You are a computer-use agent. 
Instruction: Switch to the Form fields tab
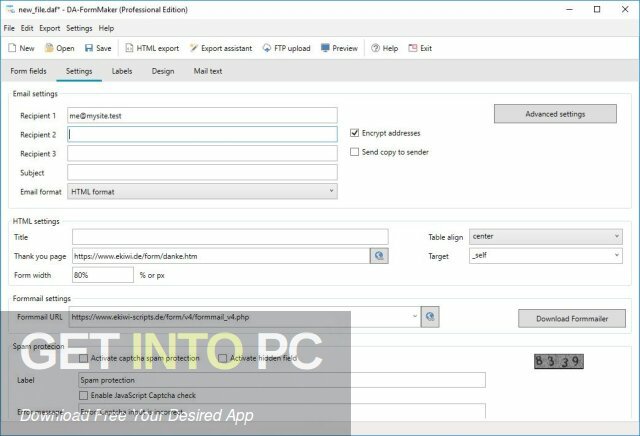pos(29,71)
